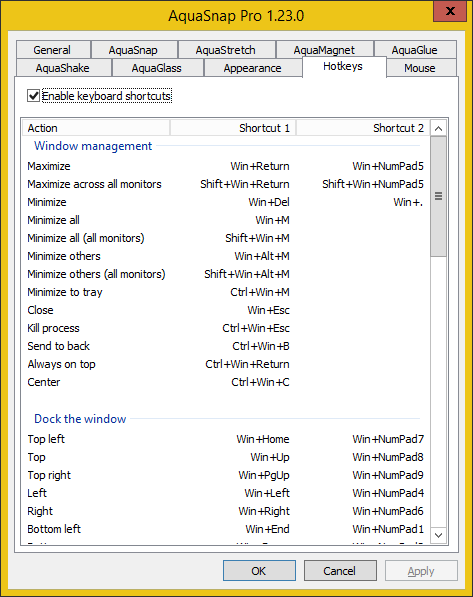Screen dimensions: 473x597
Task: Click the Action column header
Action: (96, 128)
